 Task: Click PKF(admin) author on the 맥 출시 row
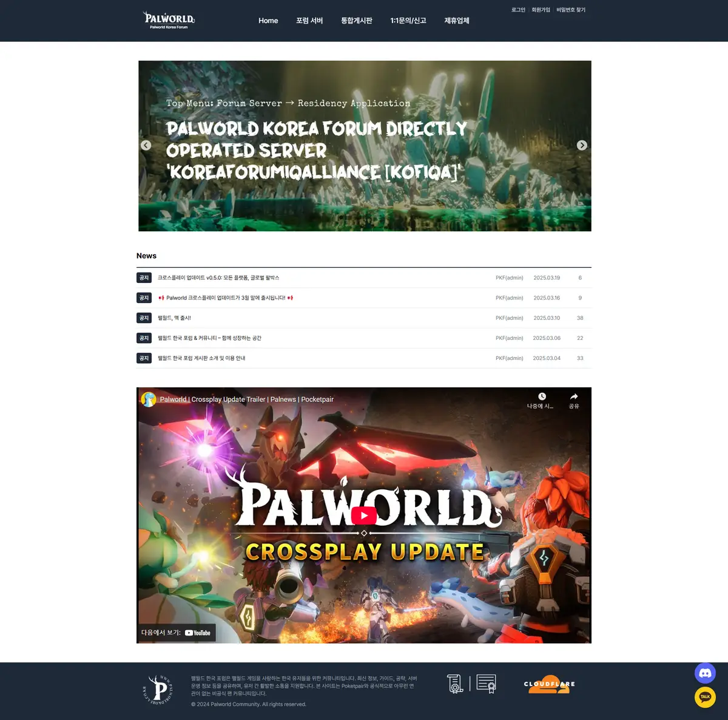[509, 318]
